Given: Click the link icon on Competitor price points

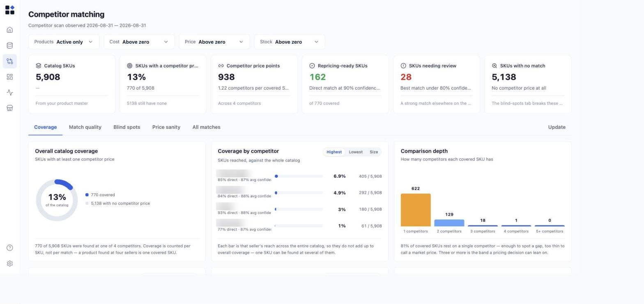Looking at the screenshot, I should pyautogui.click(x=221, y=65).
